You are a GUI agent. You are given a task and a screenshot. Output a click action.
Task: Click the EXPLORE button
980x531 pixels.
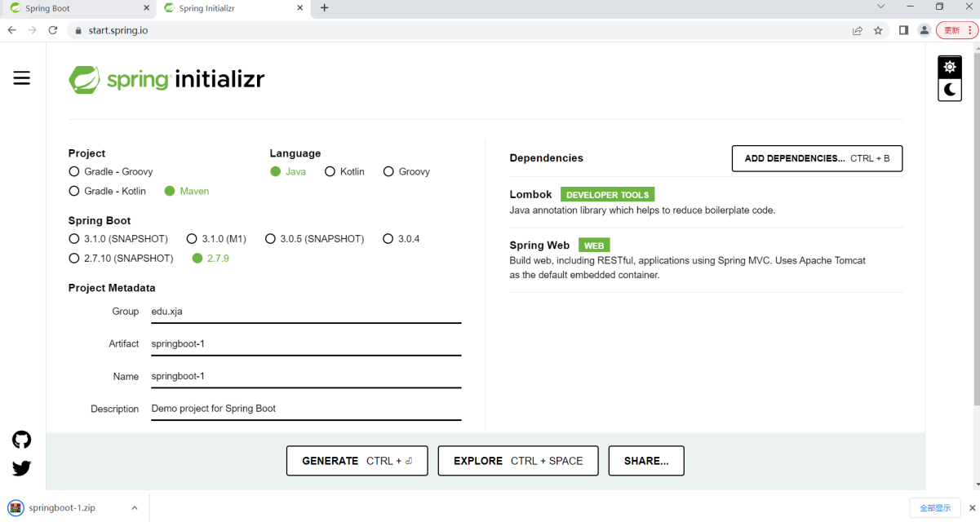point(518,461)
